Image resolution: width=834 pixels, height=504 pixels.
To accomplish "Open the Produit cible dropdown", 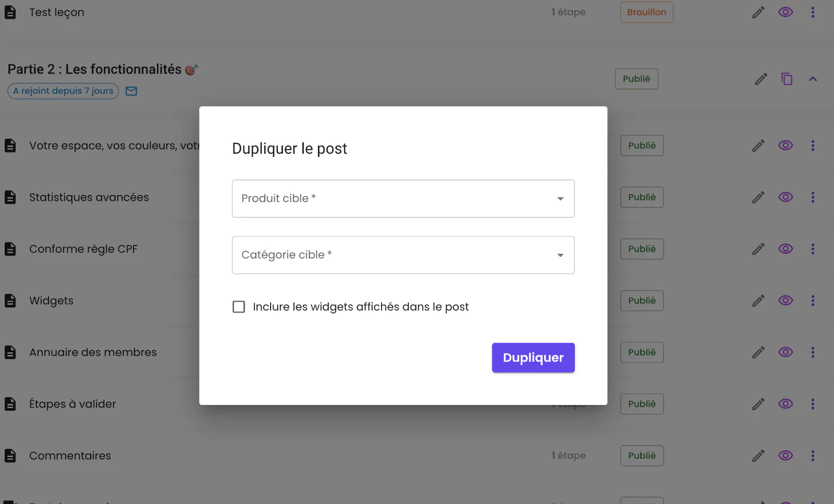I will pyautogui.click(x=403, y=199).
